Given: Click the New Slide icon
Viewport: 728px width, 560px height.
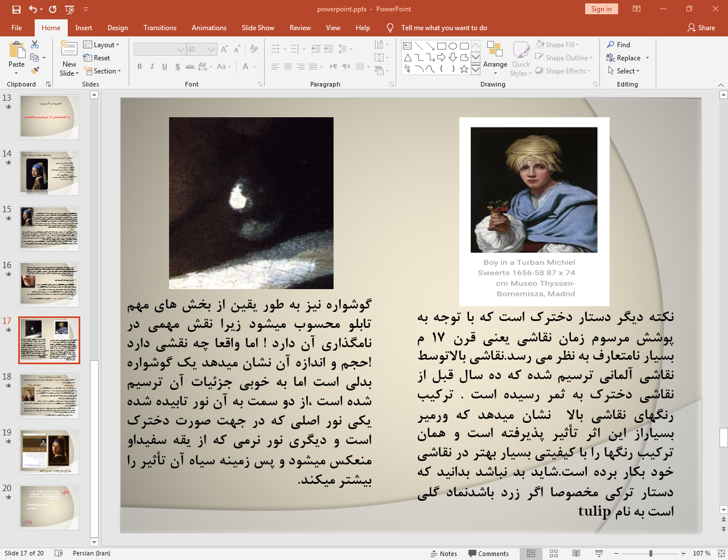Looking at the screenshot, I should point(69,50).
